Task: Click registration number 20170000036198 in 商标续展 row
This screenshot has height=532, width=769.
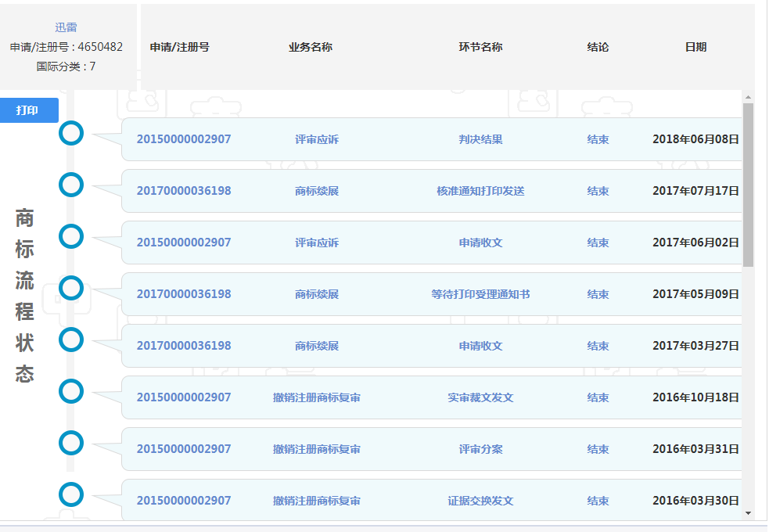Action: (184, 190)
